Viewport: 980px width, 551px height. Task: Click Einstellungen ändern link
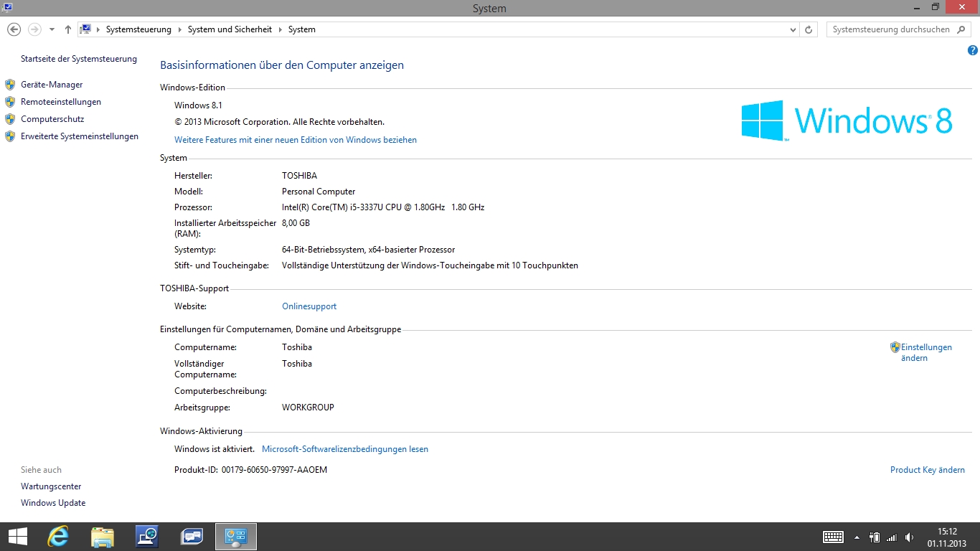point(926,352)
